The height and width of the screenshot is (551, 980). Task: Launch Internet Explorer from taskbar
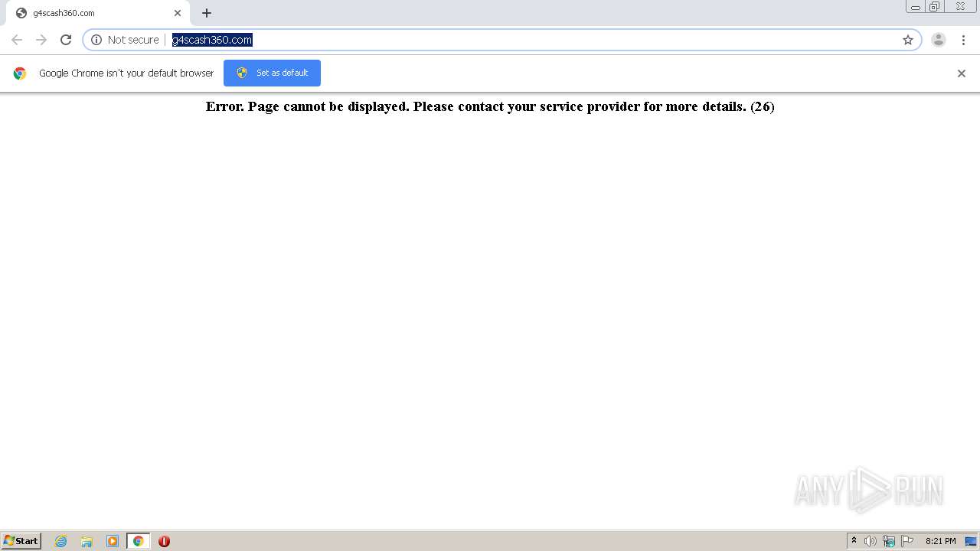pos(61,541)
